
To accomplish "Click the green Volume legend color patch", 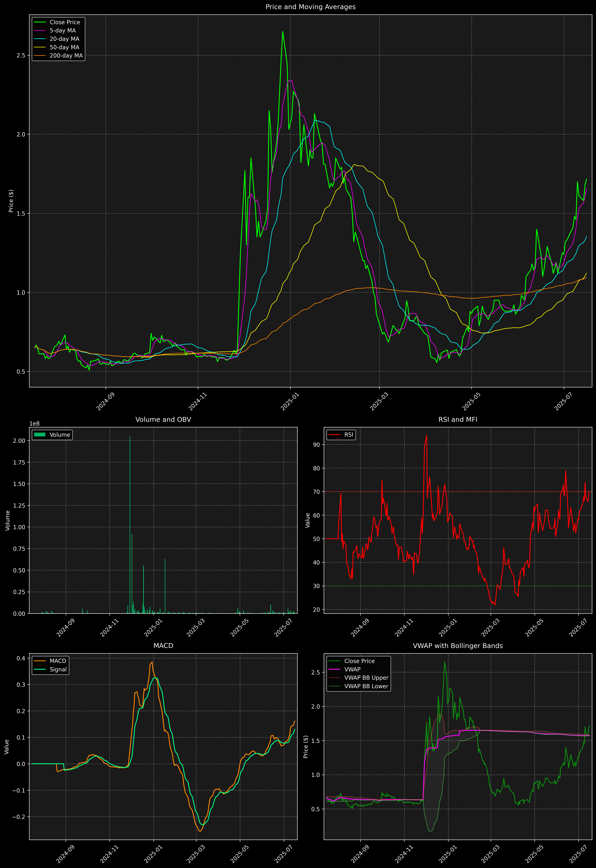I will (40, 435).
